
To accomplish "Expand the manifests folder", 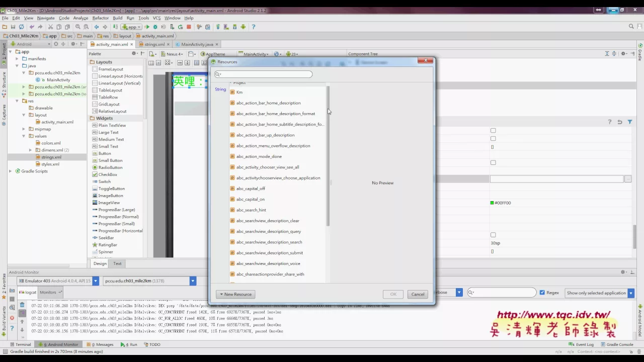I will pos(17,59).
